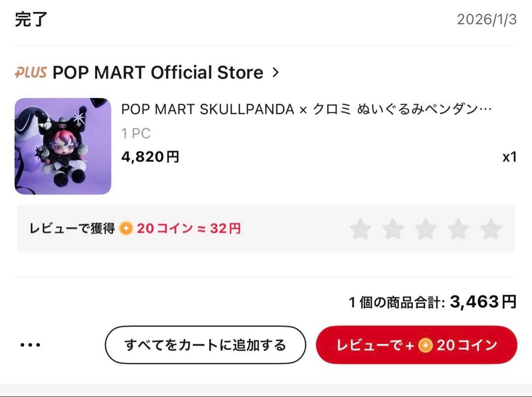Select the third star for a three-star rating
Screen dimensions: 532x397
pos(426,229)
